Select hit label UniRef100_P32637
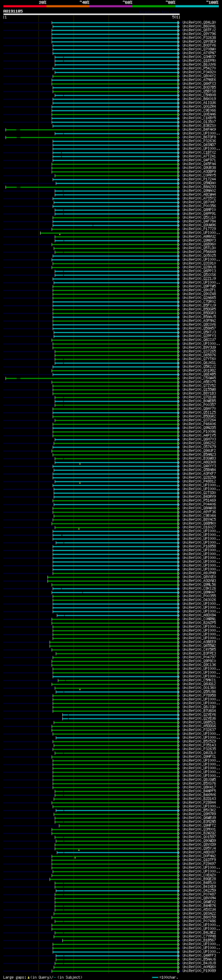 click(199, 730)
